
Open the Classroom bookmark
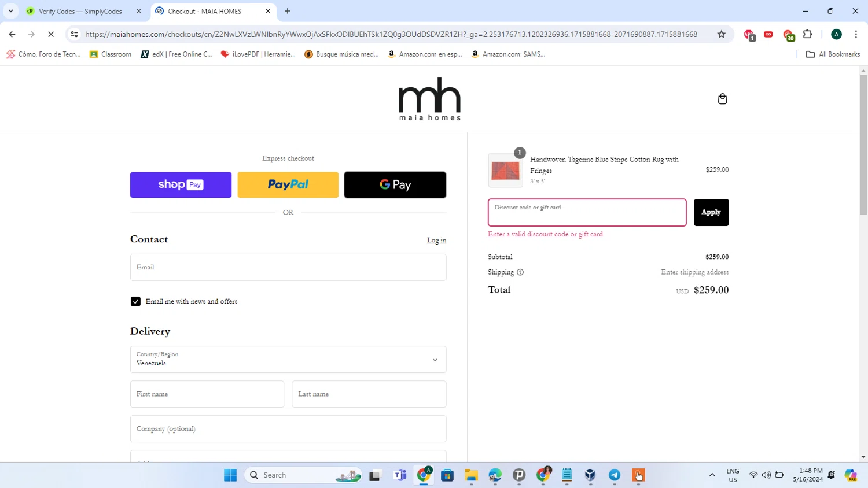point(111,54)
